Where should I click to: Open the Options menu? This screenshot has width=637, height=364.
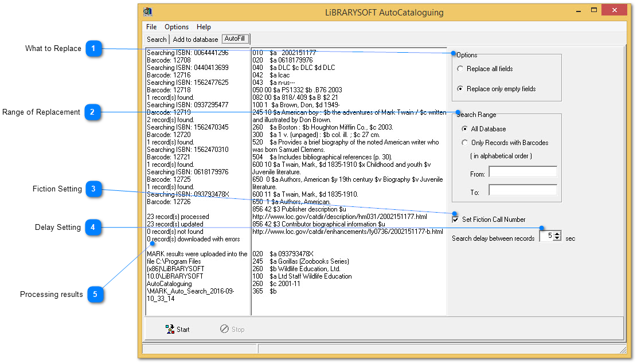pyautogui.click(x=177, y=27)
